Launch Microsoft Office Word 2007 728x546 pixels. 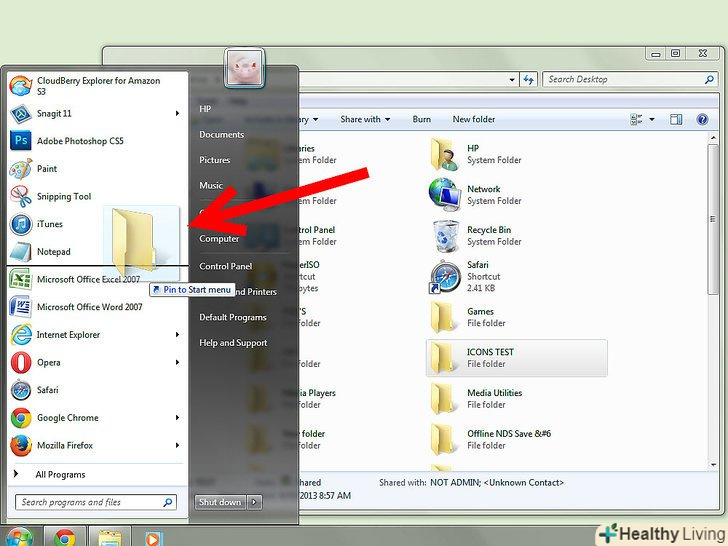(x=98, y=307)
